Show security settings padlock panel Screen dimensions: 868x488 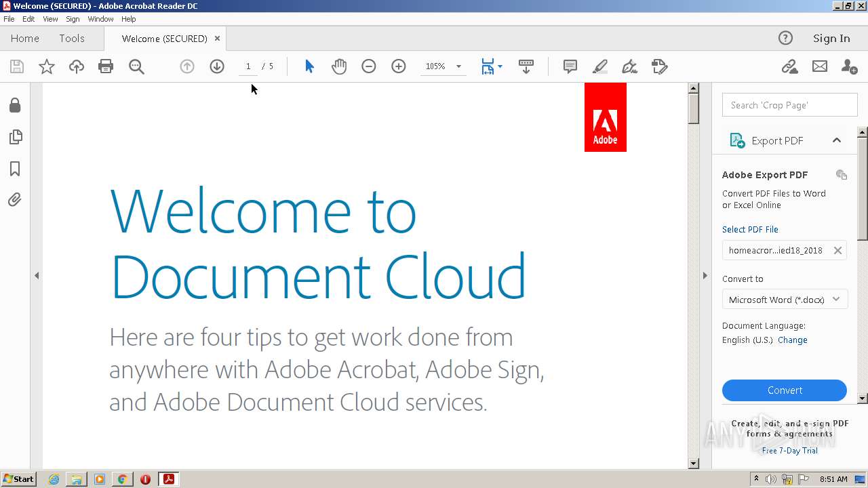point(15,105)
